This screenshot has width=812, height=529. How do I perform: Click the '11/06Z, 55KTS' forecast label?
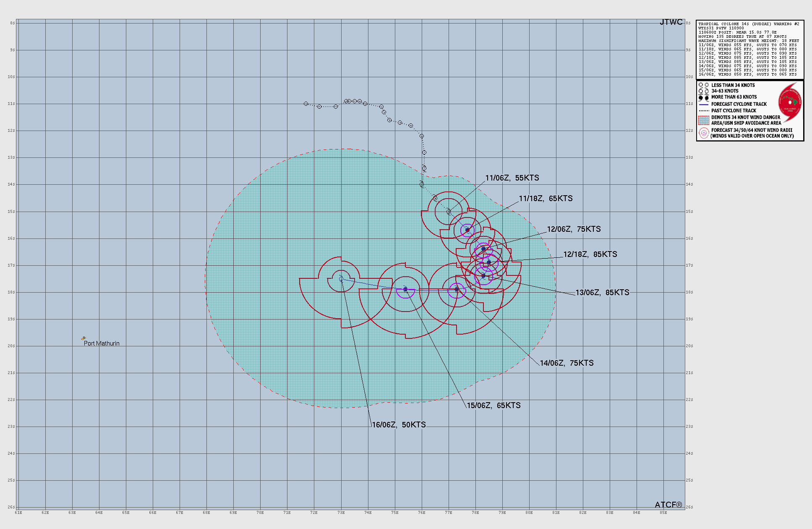pyautogui.click(x=513, y=178)
